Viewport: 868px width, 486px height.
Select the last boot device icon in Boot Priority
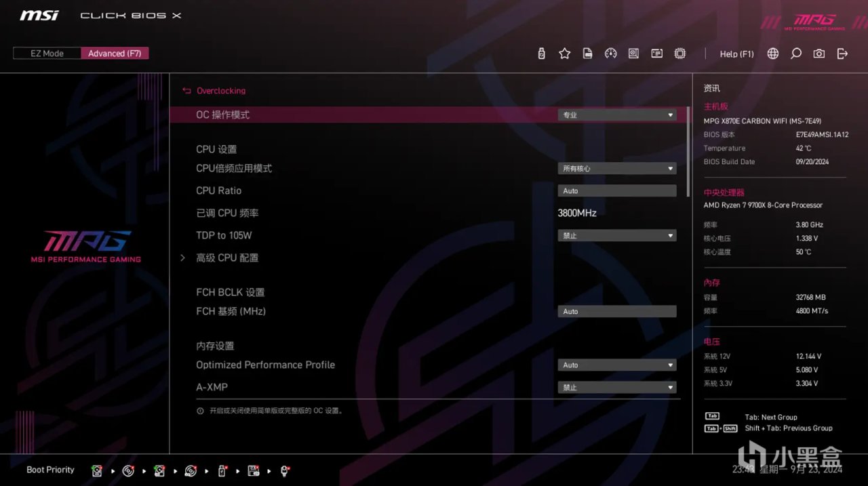285,470
